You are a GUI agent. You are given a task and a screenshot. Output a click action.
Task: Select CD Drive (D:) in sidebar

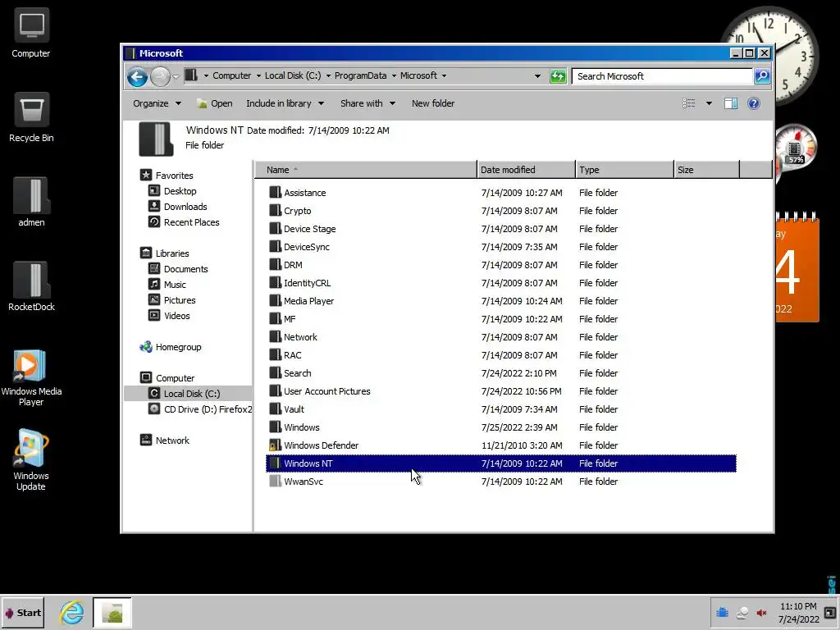click(208, 409)
